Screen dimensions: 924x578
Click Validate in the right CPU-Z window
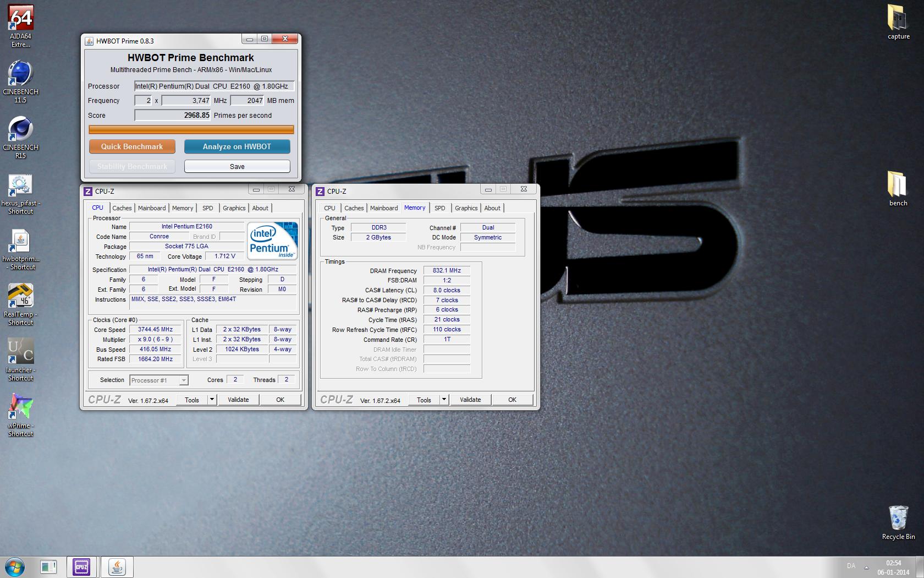(x=470, y=400)
